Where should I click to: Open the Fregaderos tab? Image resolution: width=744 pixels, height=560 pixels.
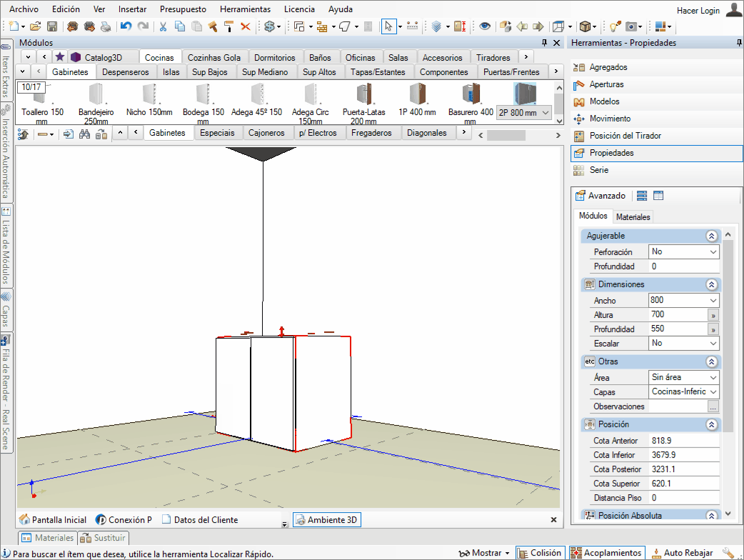[371, 133]
